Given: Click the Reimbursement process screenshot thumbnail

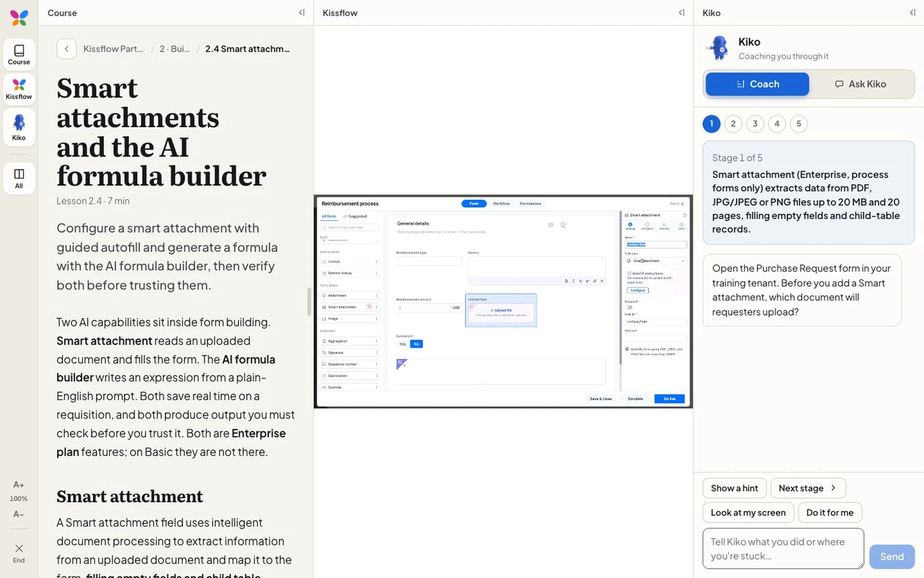Looking at the screenshot, I should 503,302.
